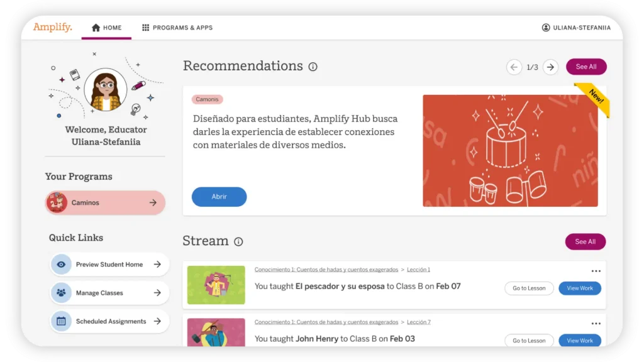The image size is (644, 362).
Task: Click the educator avatar picture
Action: click(106, 89)
